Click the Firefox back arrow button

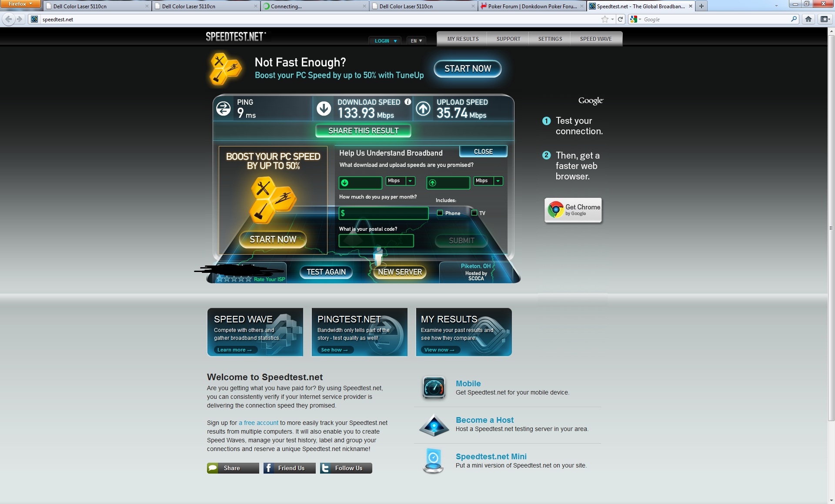click(x=9, y=19)
